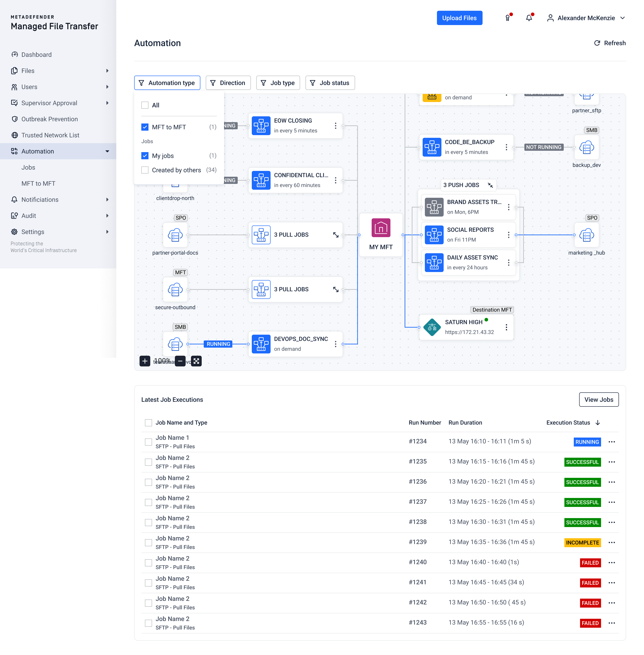Open SATURN HIGH destination options menu

506,327
